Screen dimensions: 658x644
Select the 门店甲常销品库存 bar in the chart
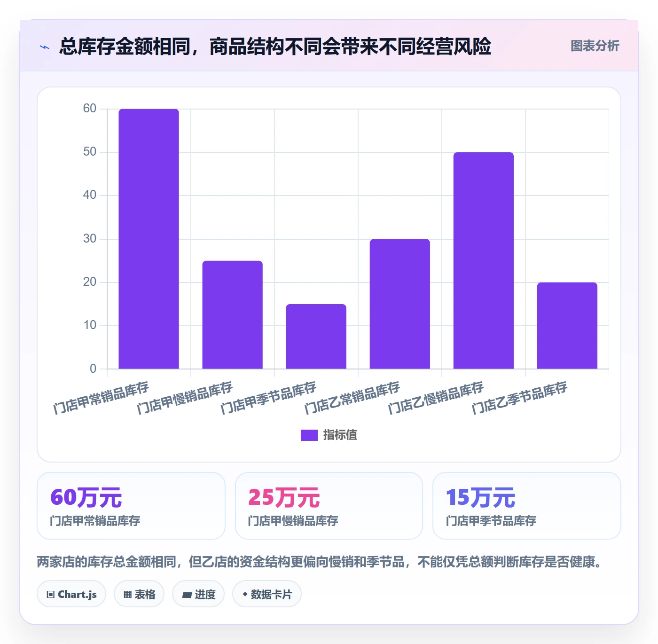pos(149,239)
